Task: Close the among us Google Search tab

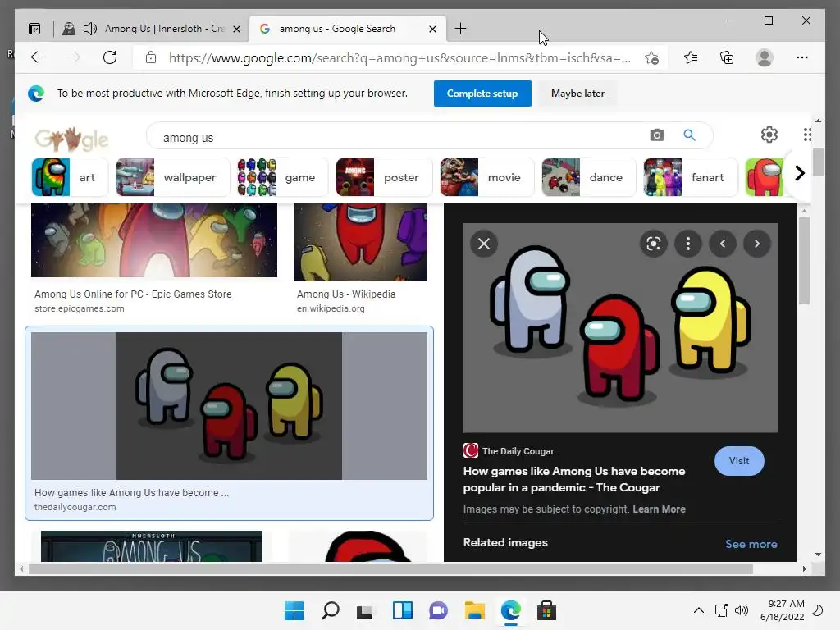Action: (432, 29)
